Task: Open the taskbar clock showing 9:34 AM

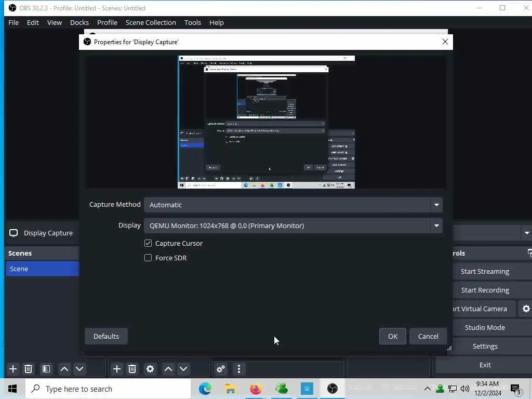Action: pyautogui.click(x=487, y=389)
